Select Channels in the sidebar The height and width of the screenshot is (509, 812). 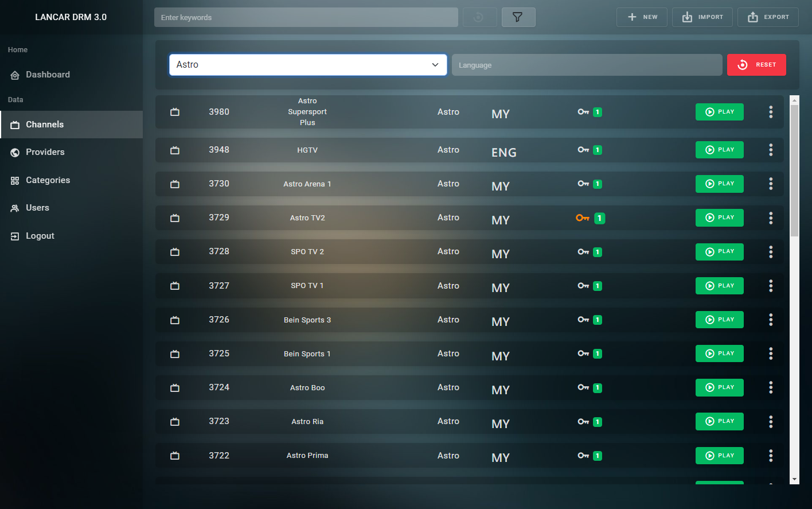coord(71,125)
